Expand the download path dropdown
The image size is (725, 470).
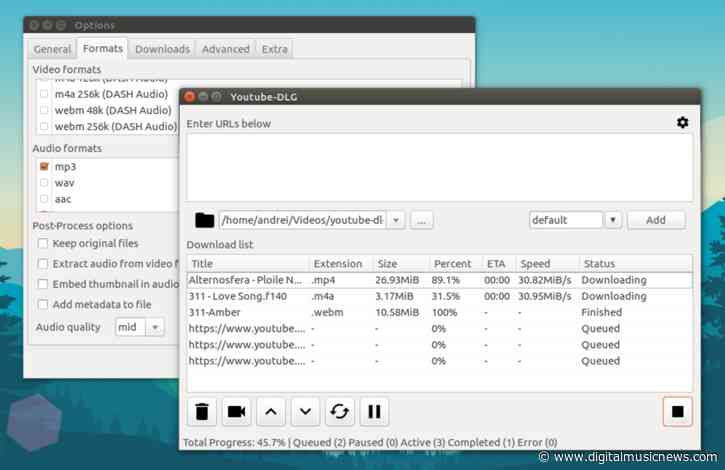coord(396,220)
